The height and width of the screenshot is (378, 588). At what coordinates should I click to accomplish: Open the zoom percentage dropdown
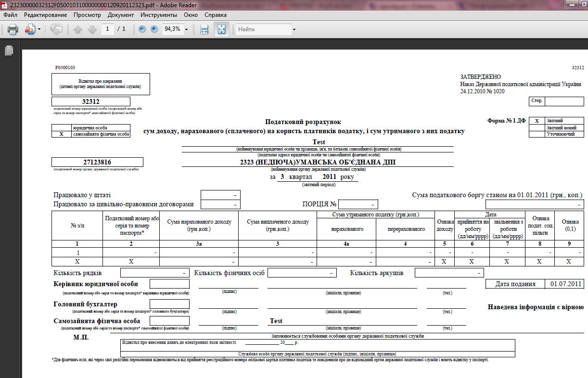click(x=187, y=29)
